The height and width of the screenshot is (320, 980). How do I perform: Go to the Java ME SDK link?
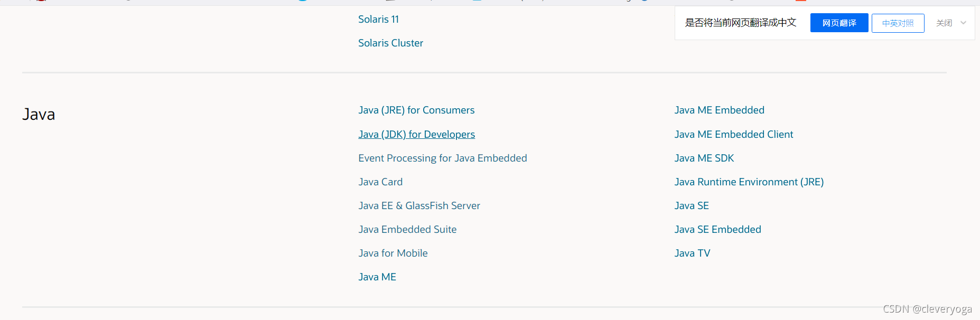tap(704, 158)
